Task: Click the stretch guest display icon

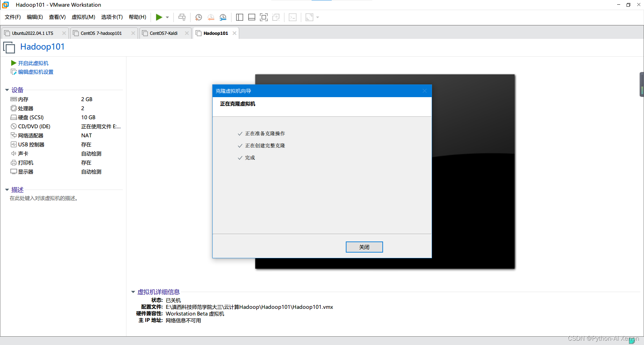Action: 309,17
